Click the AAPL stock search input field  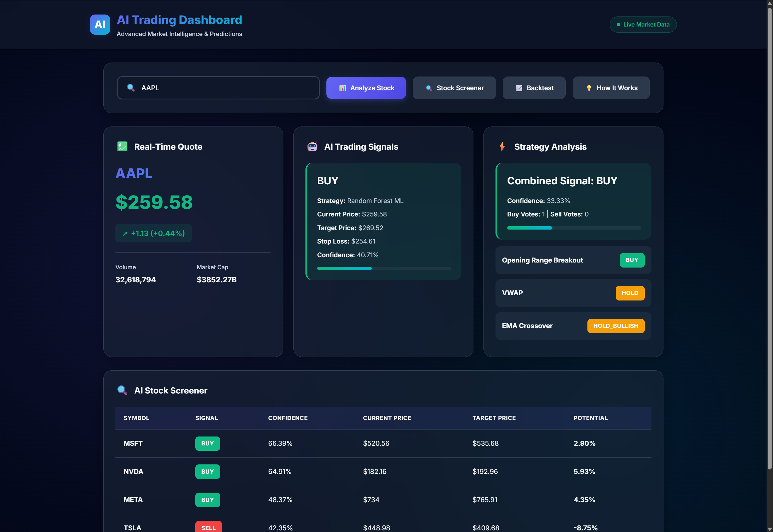pos(218,88)
